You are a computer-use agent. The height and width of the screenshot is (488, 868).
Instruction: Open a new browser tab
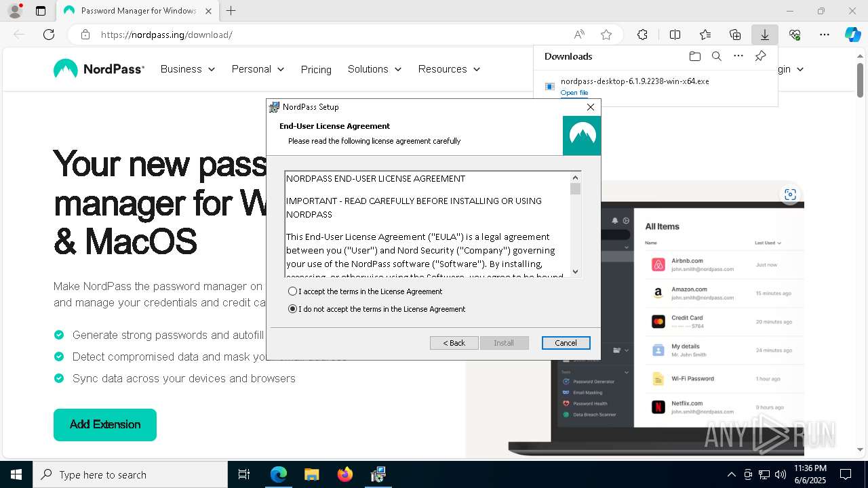tap(231, 11)
